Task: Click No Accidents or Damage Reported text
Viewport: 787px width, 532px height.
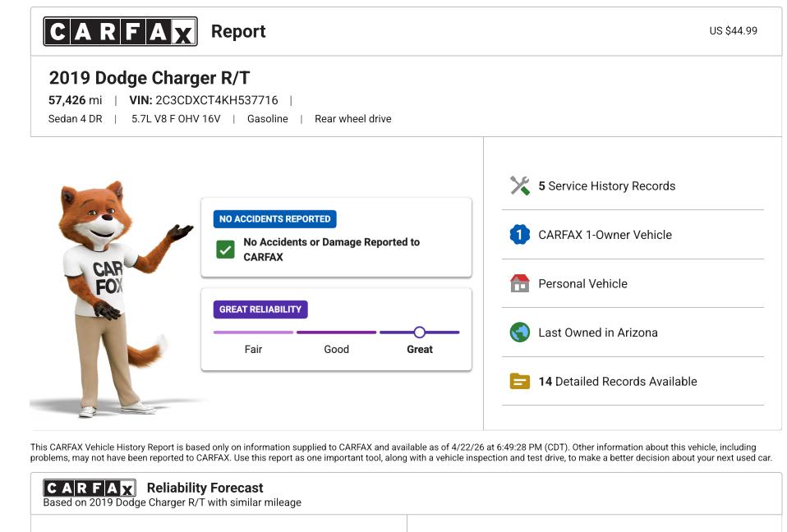Action: [331, 250]
